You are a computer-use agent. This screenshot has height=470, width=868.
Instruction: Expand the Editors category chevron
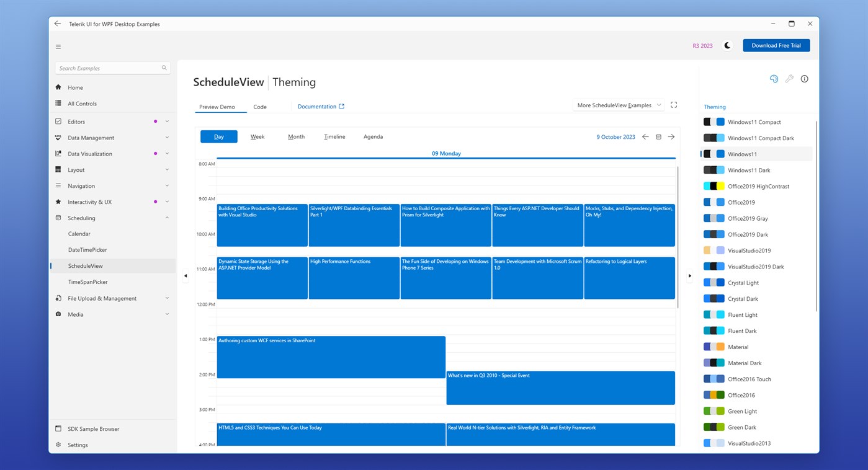(166, 121)
